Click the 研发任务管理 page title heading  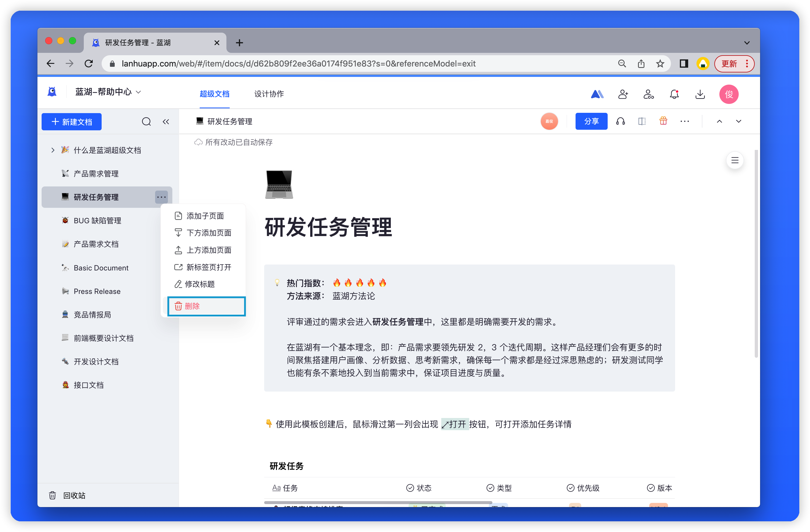(x=328, y=227)
